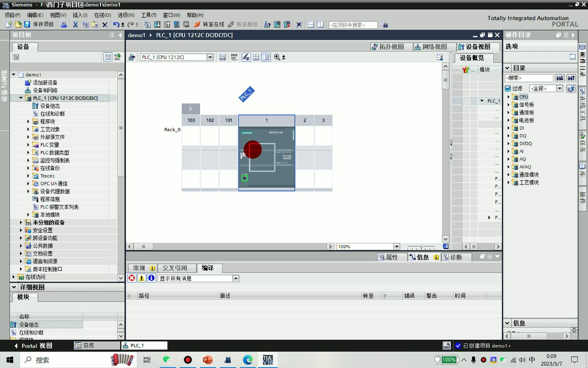This screenshot has height=368, width=588.
Task: Open 选项(N) menu
Action: click(x=126, y=15)
